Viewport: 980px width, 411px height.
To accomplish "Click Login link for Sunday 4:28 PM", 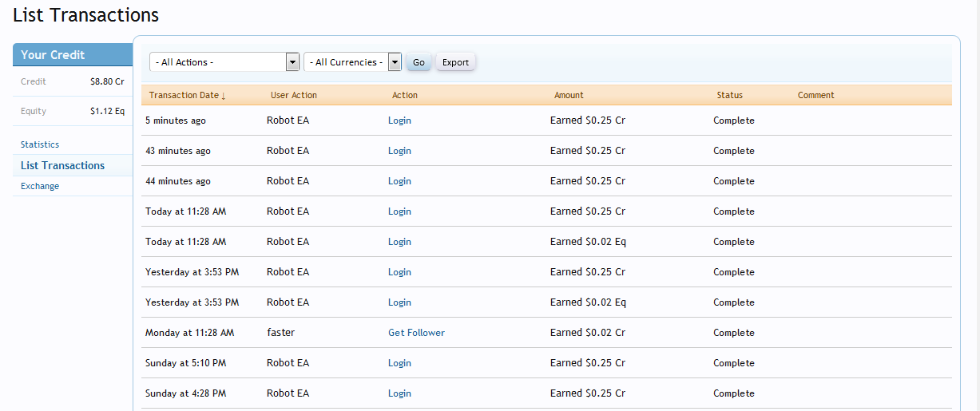I will [x=399, y=393].
